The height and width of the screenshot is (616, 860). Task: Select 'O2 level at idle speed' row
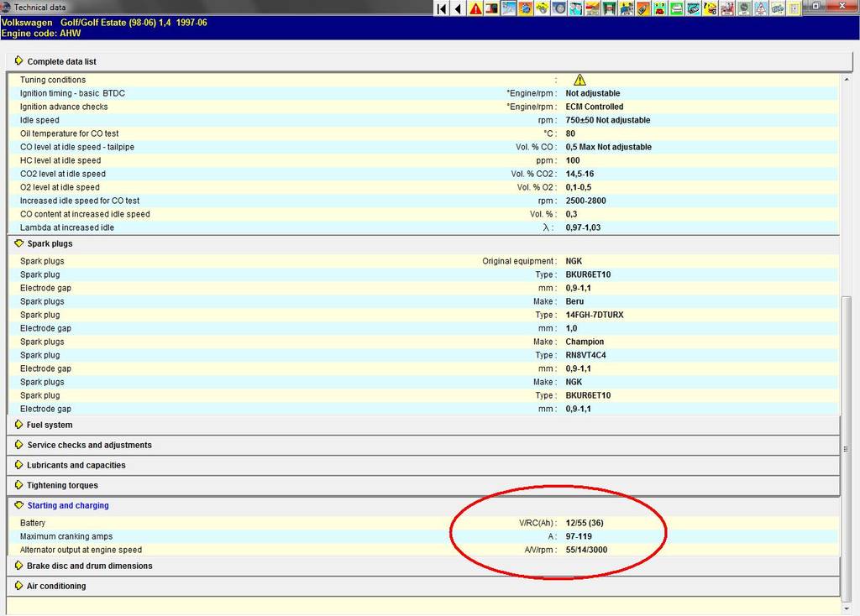click(423, 187)
